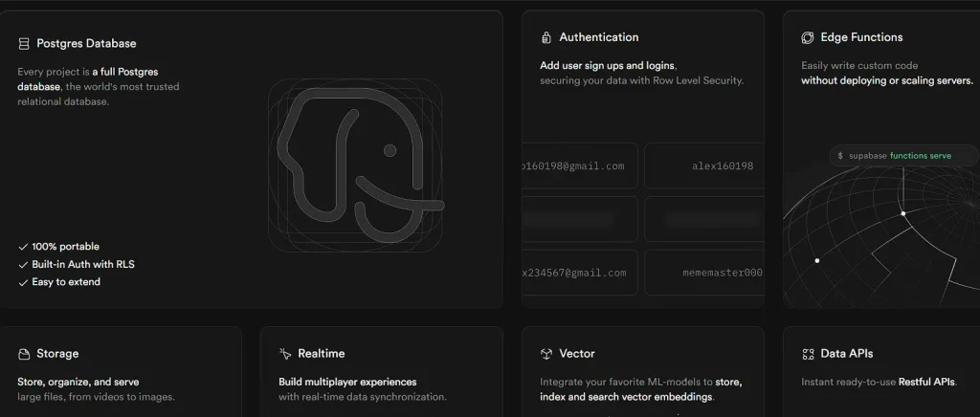This screenshot has width=980, height=417.
Task: Click the Realtime cursor icon
Action: (x=285, y=354)
